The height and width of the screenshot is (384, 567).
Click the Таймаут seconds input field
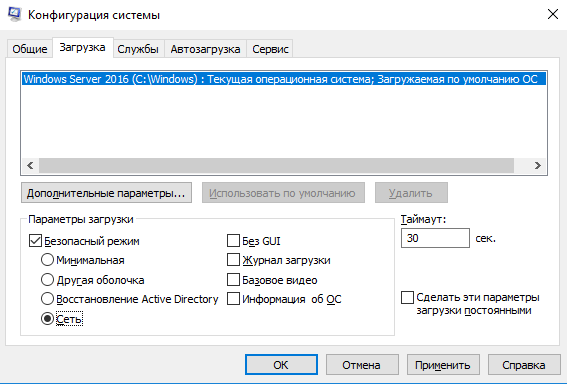(435, 238)
